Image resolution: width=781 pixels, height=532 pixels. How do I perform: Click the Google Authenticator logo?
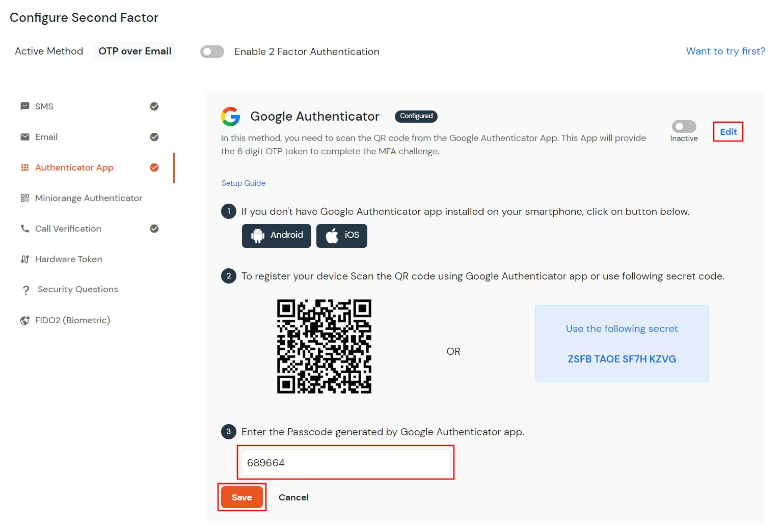(231, 116)
